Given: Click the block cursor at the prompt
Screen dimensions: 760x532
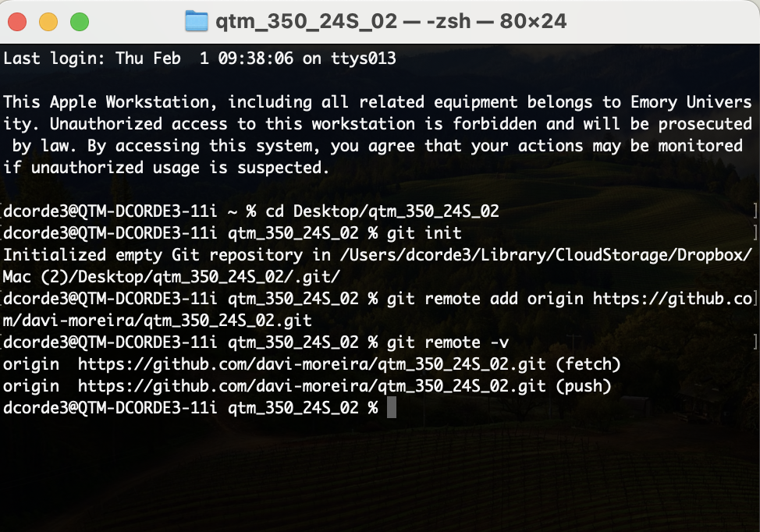Looking at the screenshot, I should point(392,408).
